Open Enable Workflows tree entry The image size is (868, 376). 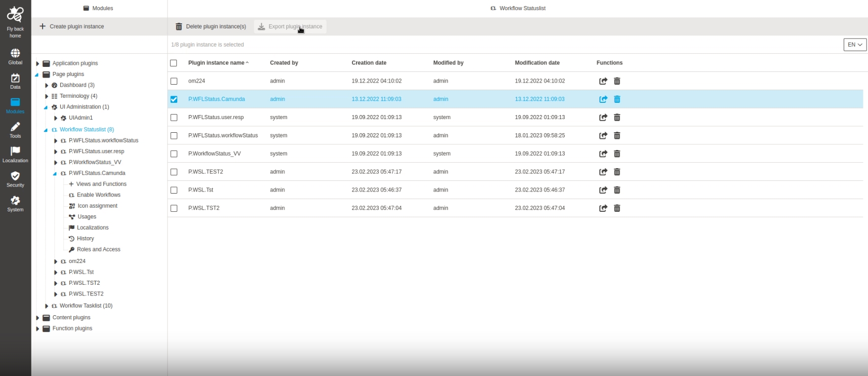click(98, 195)
